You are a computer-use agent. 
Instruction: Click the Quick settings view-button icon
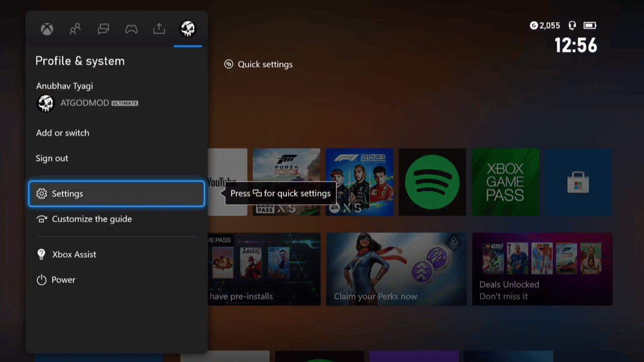(229, 64)
